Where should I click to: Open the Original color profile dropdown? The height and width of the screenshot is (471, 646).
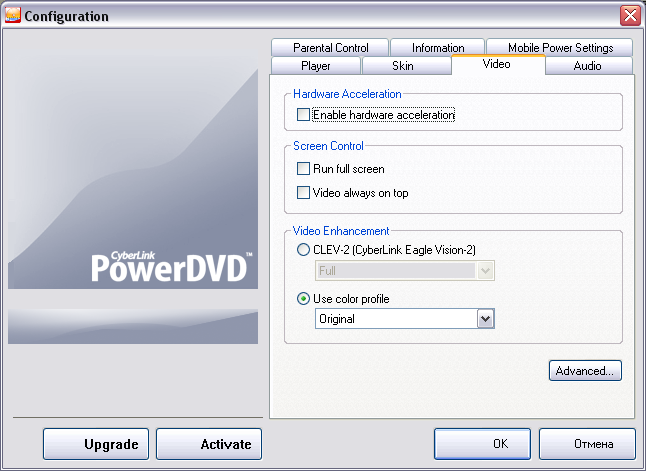[x=405, y=319]
